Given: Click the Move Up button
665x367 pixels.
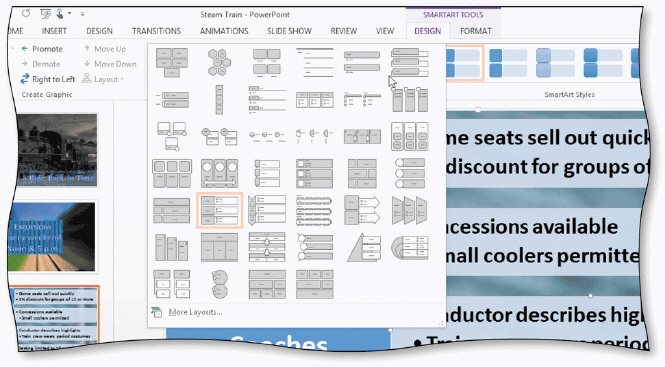Looking at the screenshot, I should 105,49.
